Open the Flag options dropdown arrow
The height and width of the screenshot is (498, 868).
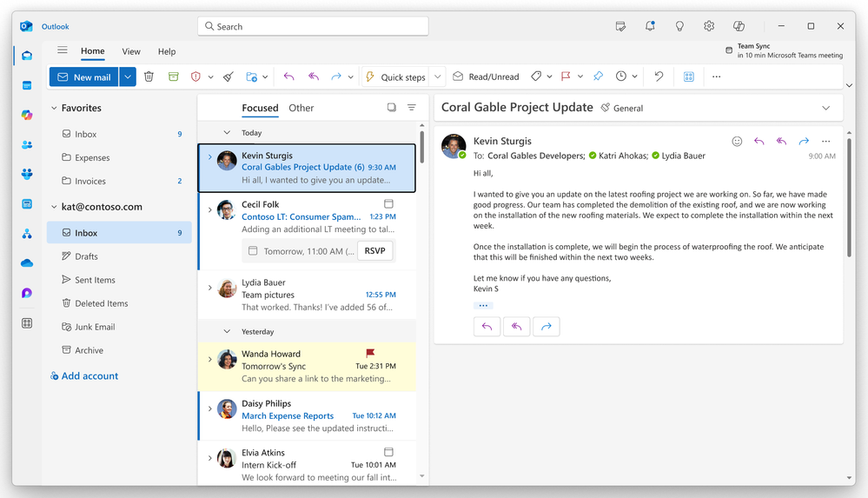[580, 76]
